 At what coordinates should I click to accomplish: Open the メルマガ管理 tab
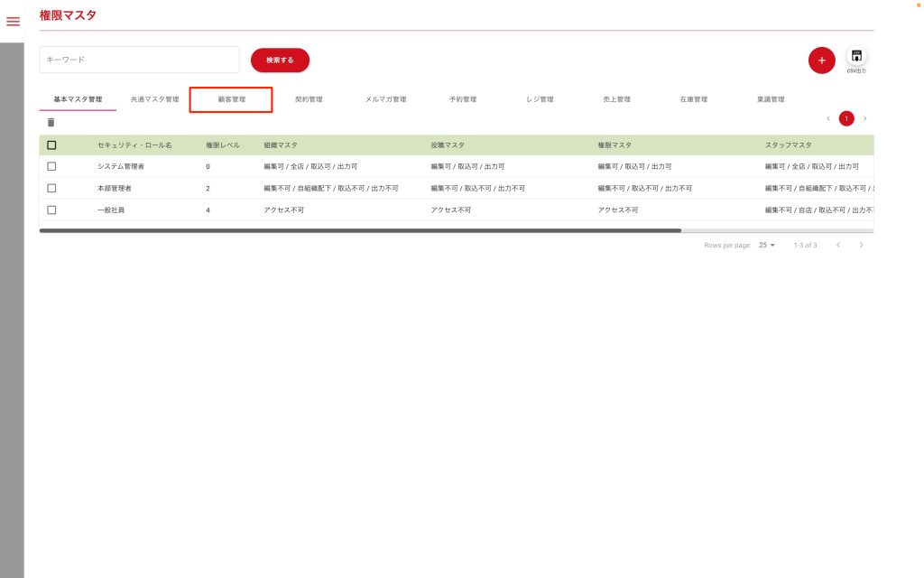[385, 99]
